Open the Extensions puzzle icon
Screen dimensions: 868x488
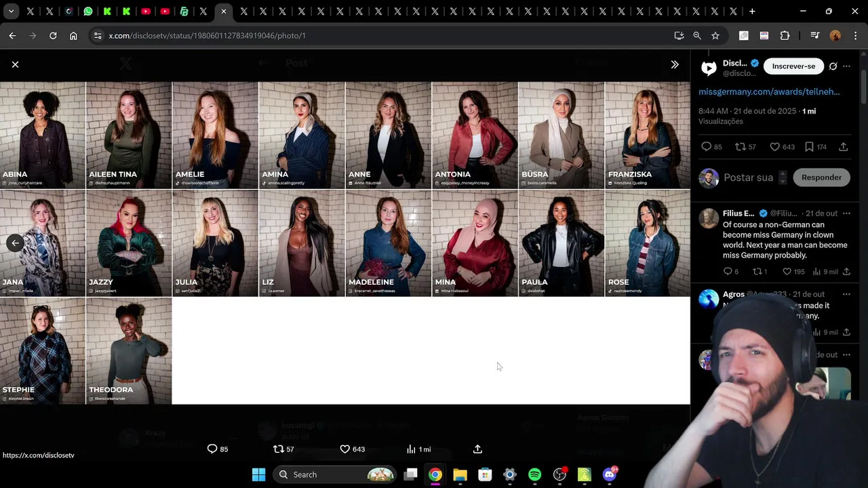click(x=785, y=35)
